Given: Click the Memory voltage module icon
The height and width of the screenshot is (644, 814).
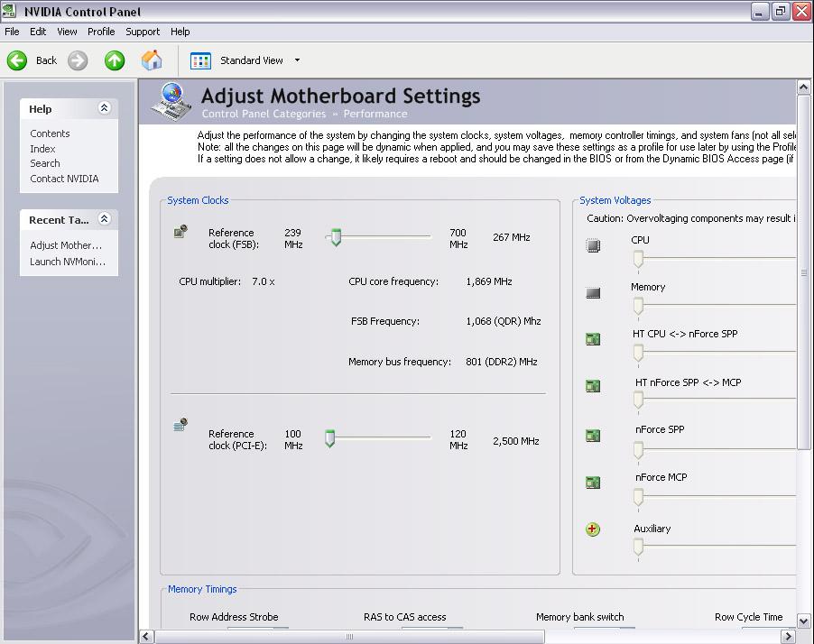Looking at the screenshot, I should tap(593, 293).
